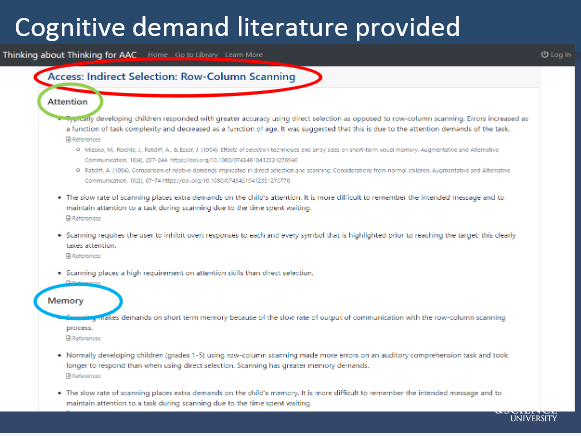Click the Access: Indirect Selection: Row-Column Scanning heading

(x=172, y=76)
